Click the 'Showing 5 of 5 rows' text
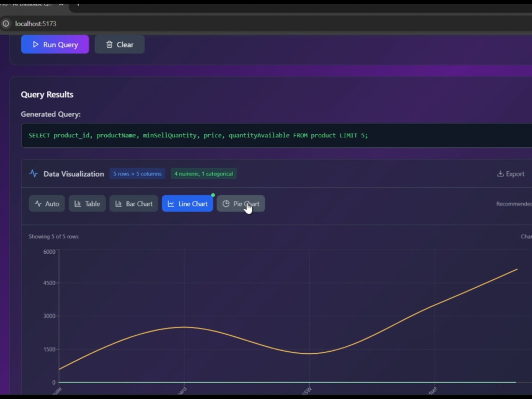This screenshot has height=399, width=532. (x=53, y=237)
